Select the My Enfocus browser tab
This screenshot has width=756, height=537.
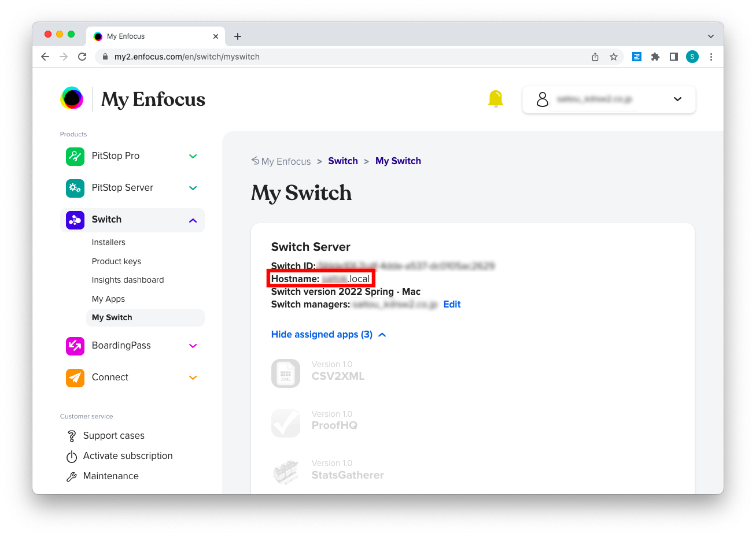click(x=155, y=36)
